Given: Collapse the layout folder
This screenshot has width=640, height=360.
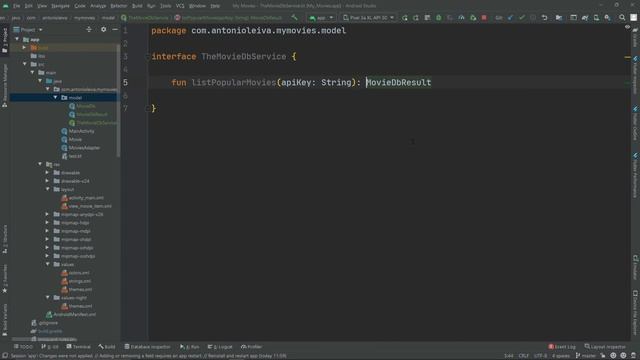Looking at the screenshot, I should coord(48,189).
